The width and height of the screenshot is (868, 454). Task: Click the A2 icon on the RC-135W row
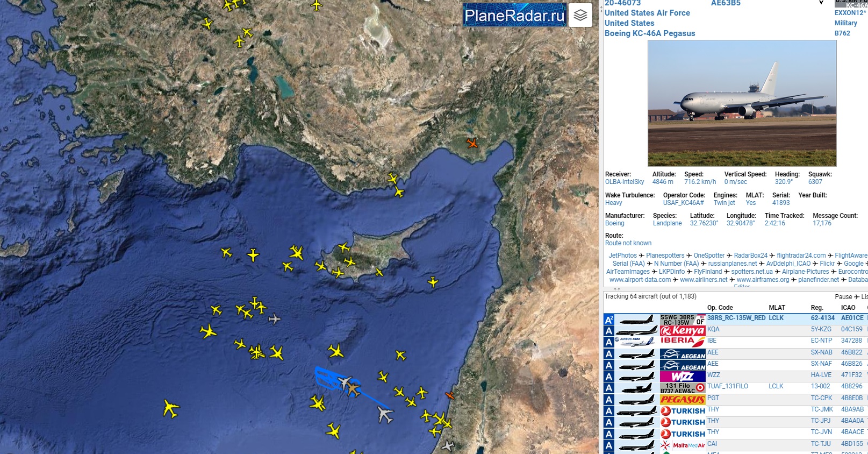[608, 320]
